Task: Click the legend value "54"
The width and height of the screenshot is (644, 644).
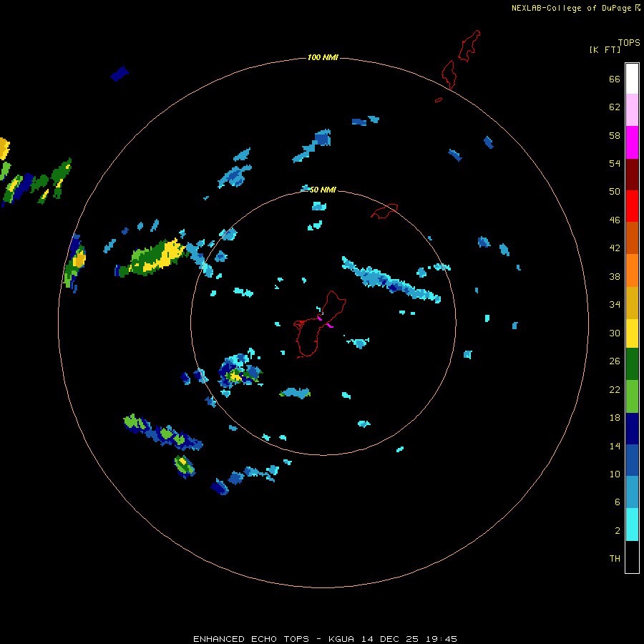Action: [615, 163]
